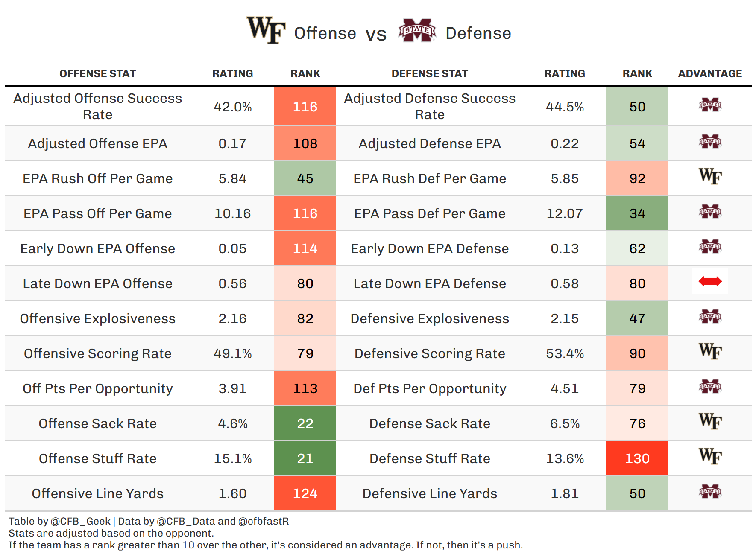756x560 pixels.
Task: Click the Wake Forest advantage logo for EPA Rush
Action: tap(710, 176)
